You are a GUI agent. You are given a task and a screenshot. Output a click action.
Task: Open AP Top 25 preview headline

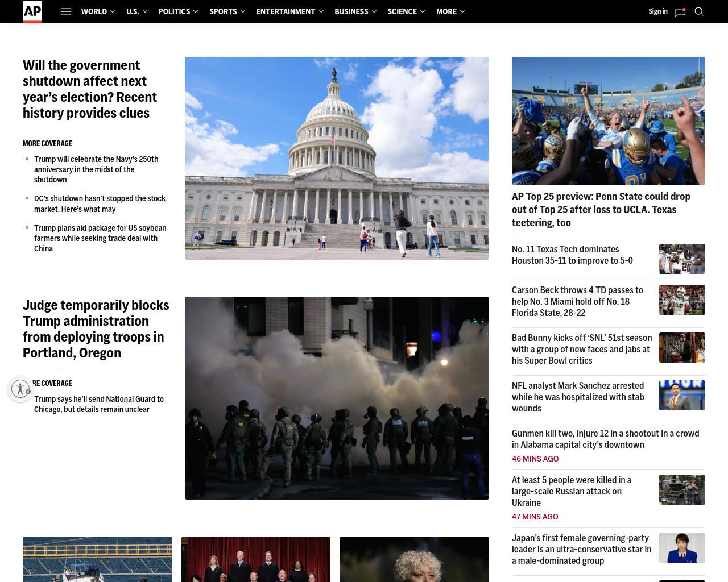pyautogui.click(x=601, y=210)
